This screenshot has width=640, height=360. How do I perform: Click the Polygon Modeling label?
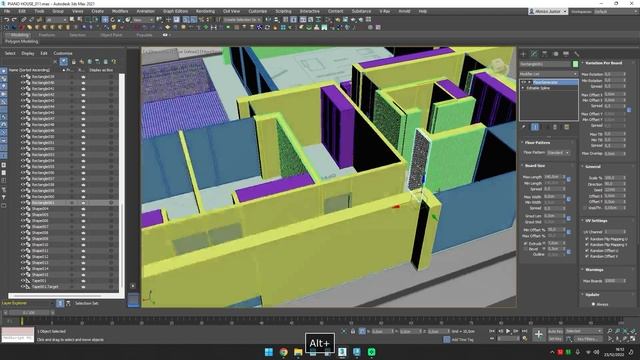tap(22, 42)
